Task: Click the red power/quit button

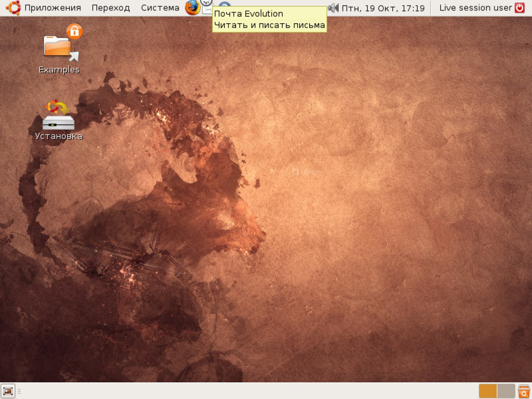Action: [x=520, y=7]
